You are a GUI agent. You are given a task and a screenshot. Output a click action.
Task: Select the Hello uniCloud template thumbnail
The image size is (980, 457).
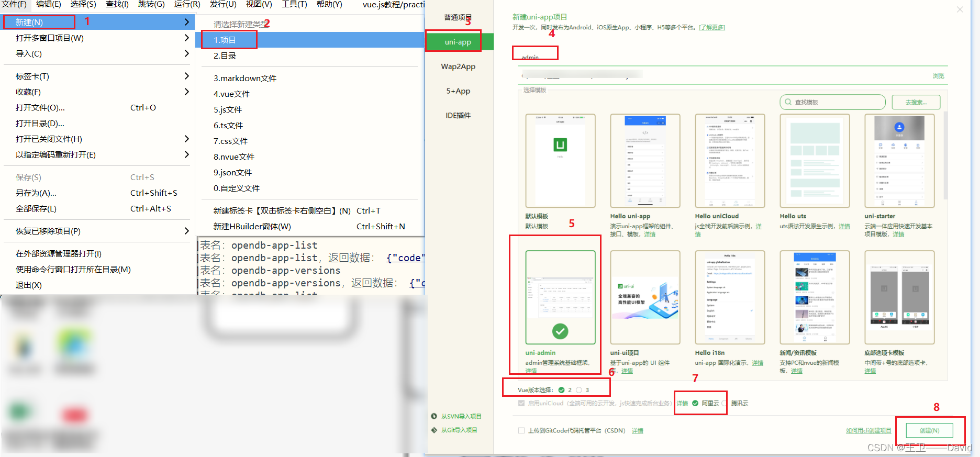(x=730, y=161)
